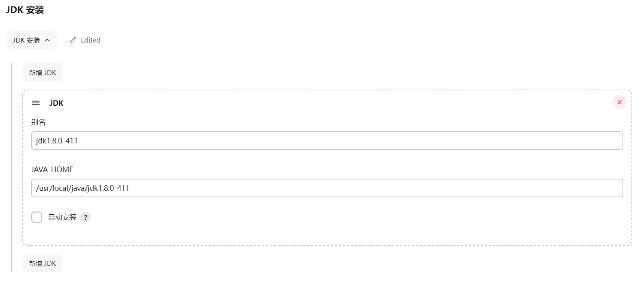Click the Edited status text
The image size is (644, 282).
[x=90, y=40]
